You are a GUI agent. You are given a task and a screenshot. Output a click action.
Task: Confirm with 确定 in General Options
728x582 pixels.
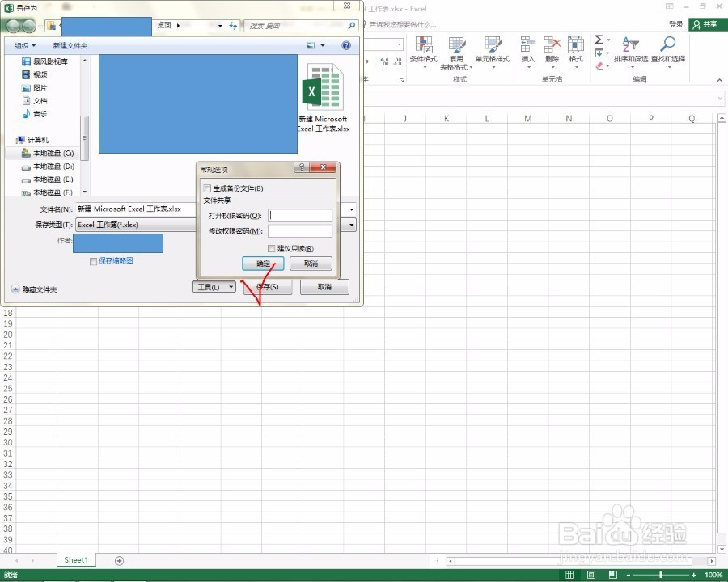coord(263,264)
